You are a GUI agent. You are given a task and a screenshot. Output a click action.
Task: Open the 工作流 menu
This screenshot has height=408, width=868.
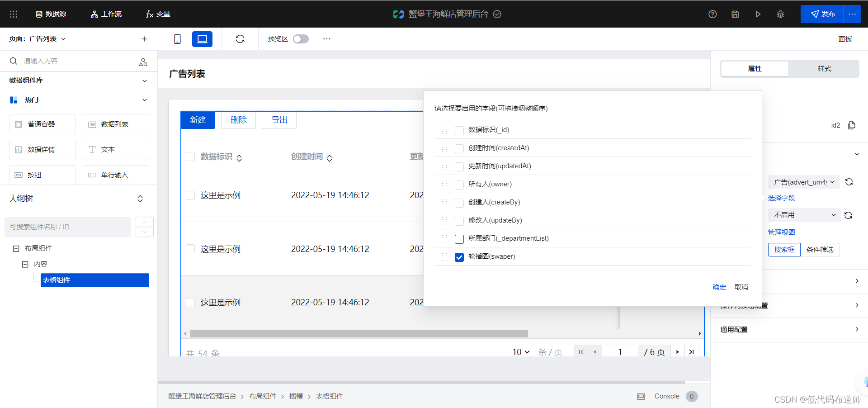coord(106,14)
